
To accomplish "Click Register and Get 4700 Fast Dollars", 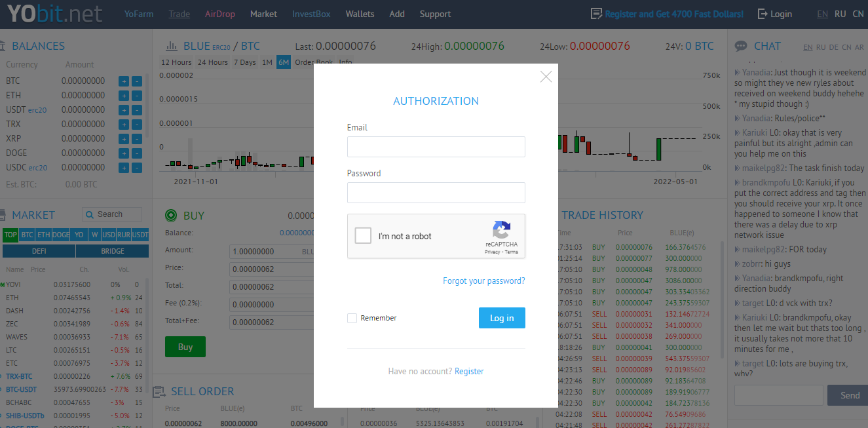I will click(x=674, y=14).
